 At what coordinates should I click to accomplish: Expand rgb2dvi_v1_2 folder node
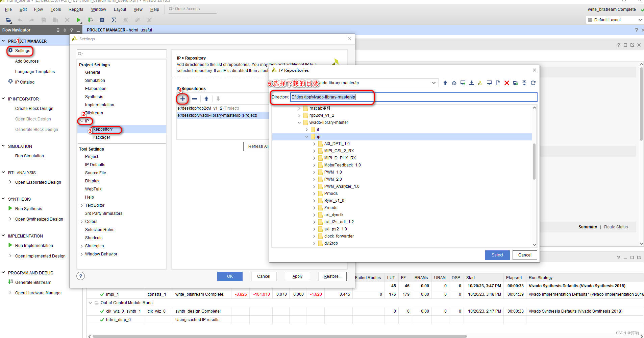click(299, 115)
